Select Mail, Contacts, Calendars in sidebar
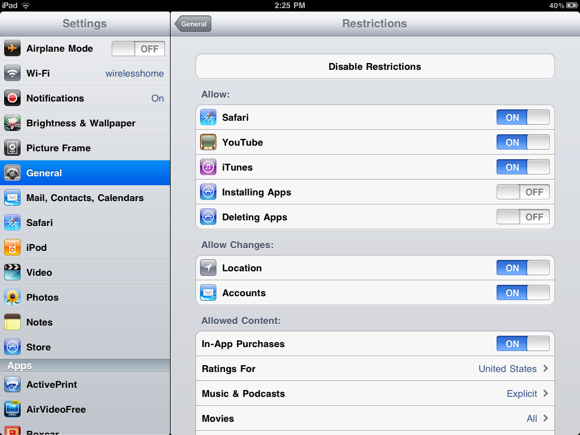Viewport: 580px width, 435px height. point(85,198)
